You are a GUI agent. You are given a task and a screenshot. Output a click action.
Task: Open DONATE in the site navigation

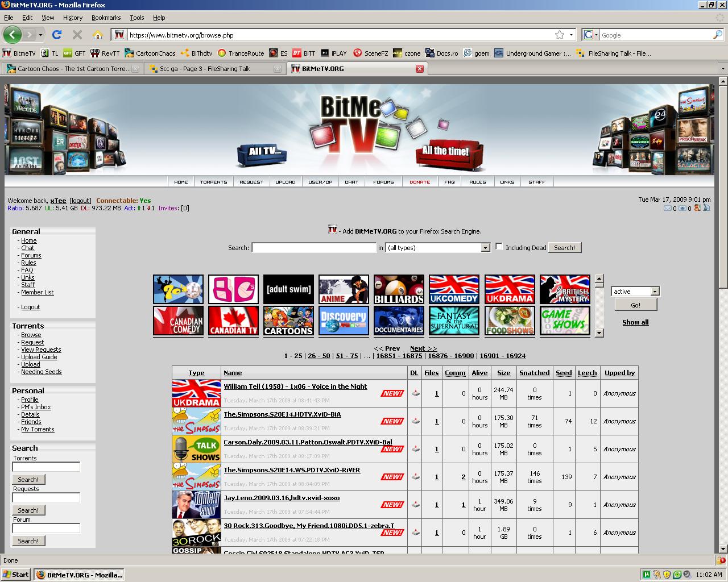(x=420, y=182)
